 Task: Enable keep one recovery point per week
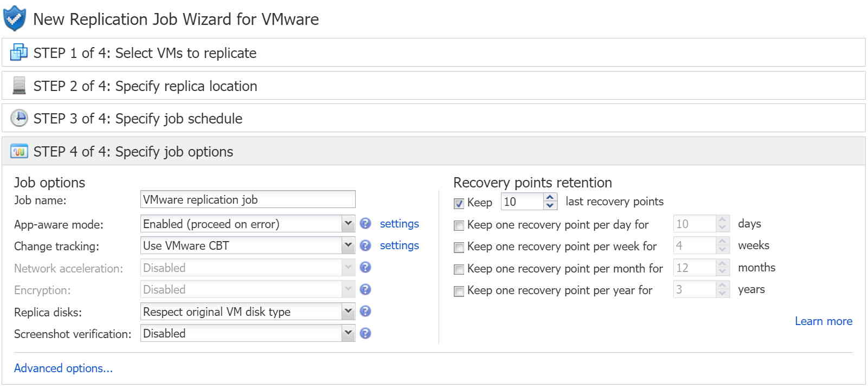tap(459, 247)
